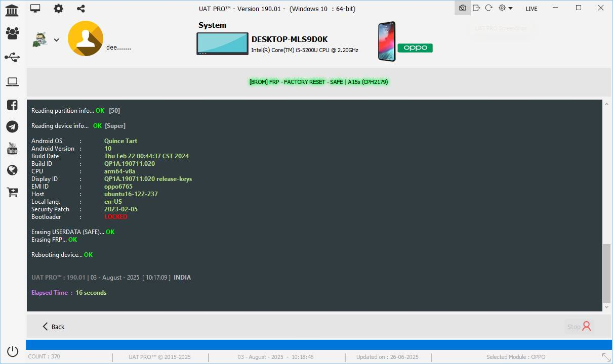This screenshot has height=364, width=613.
Task: Open the top-left gear settings icon
Action: pos(59,8)
